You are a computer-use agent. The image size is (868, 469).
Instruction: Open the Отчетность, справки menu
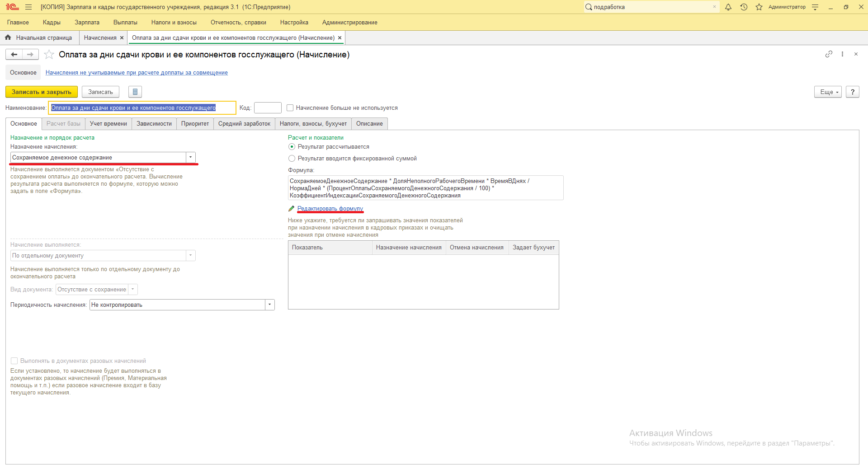[x=238, y=22]
